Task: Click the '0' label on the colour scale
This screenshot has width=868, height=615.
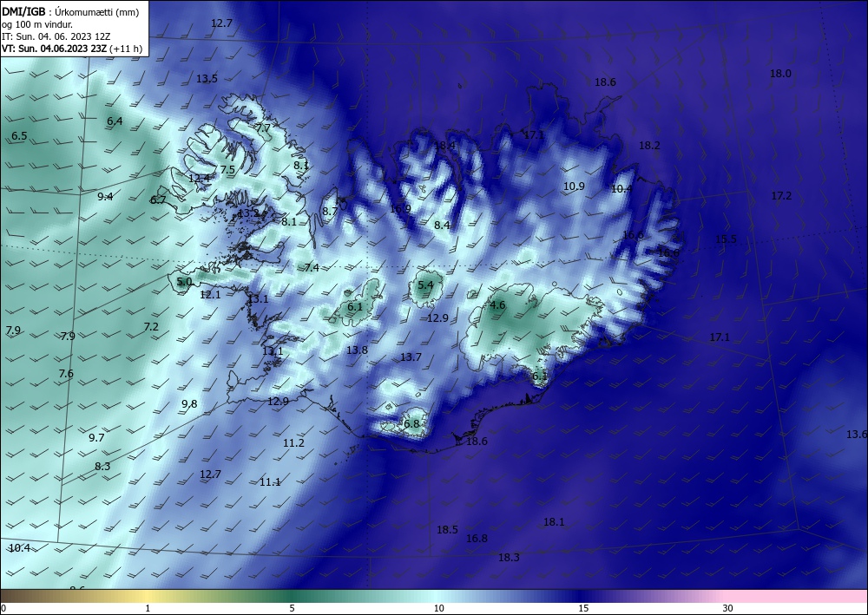Action: pyautogui.click(x=3, y=608)
